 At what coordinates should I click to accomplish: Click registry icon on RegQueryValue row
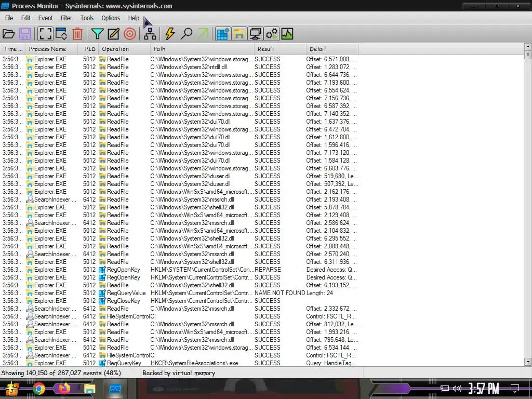tap(102, 293)
